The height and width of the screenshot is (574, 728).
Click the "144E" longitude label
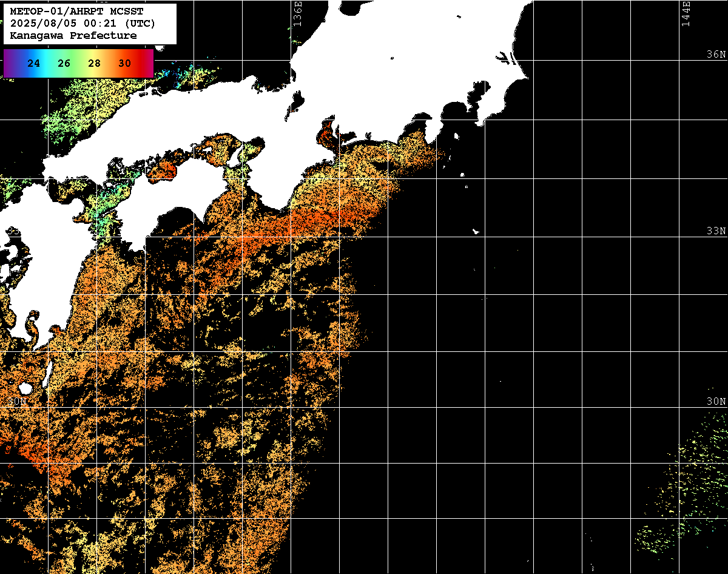(686, 13)
